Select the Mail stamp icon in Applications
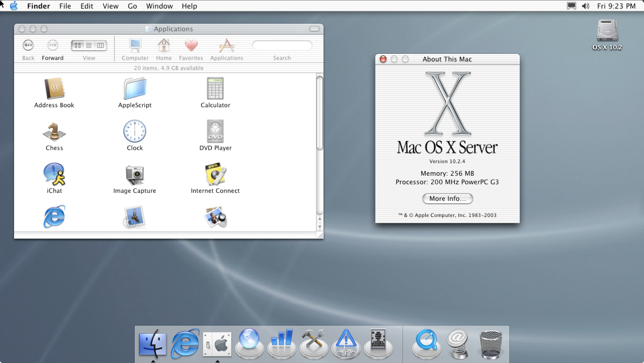The height and width of the screenshot is (363, 644). tap(135, 217)
